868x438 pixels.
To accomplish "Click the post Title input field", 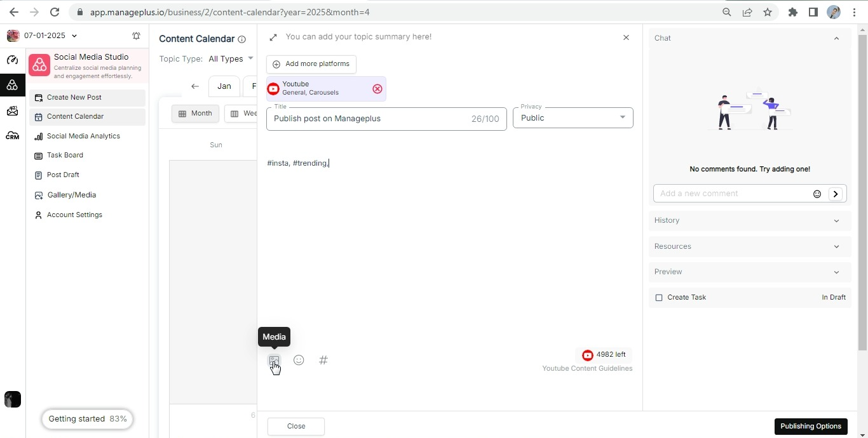I will pos(386,119).
